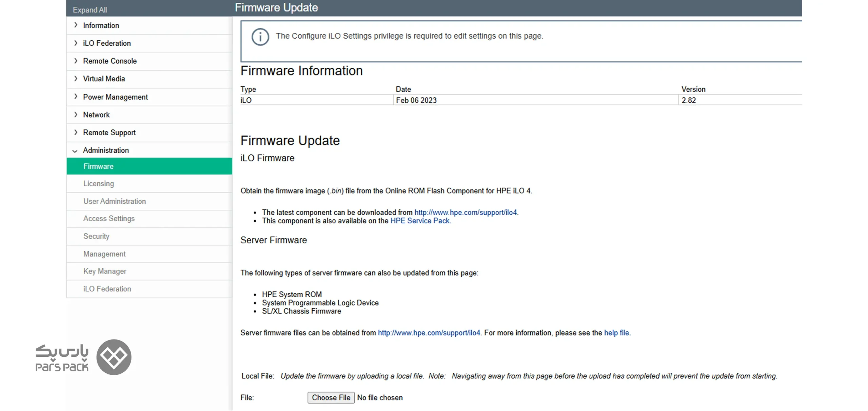Click the Version column header
This screenshot has width=868, height=411.
693,89
